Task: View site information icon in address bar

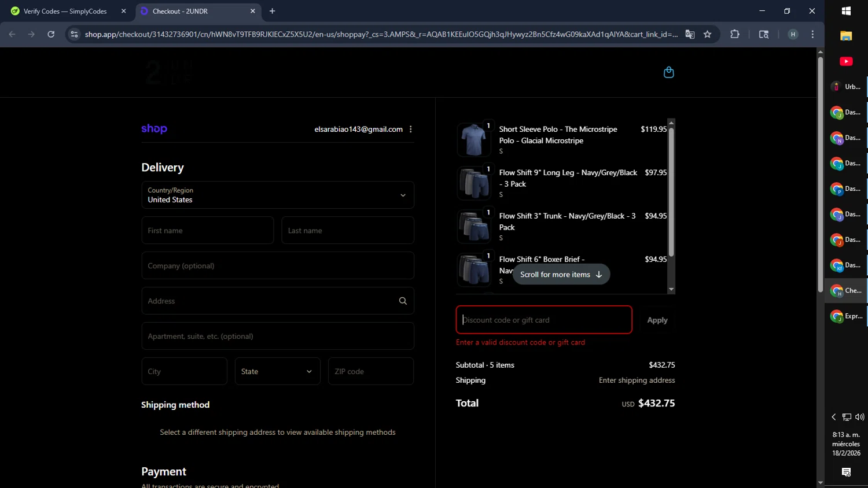Action: coord(74,34)
